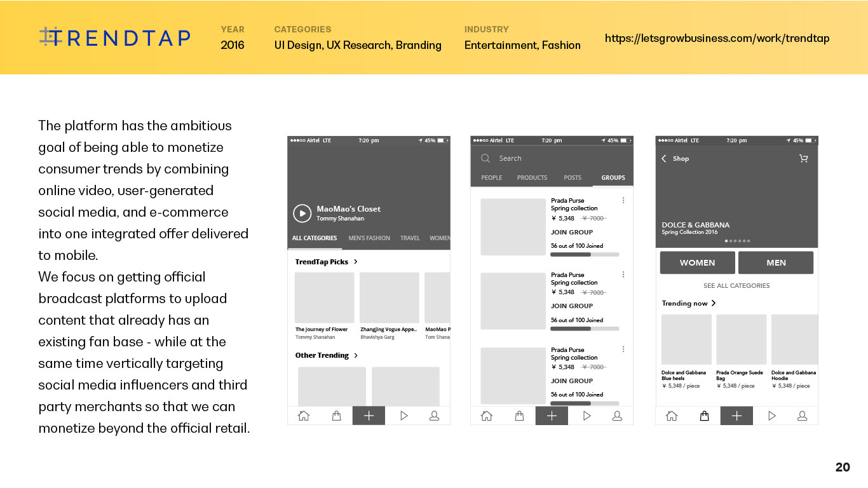Viewport: 868px width, 488px height.
Task: Switch to PRODUCTS search tab
Action: tap(532, 178)
